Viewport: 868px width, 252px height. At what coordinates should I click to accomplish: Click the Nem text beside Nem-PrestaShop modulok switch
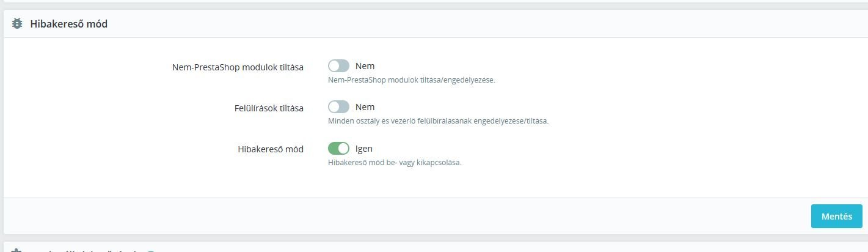[365, 66]
